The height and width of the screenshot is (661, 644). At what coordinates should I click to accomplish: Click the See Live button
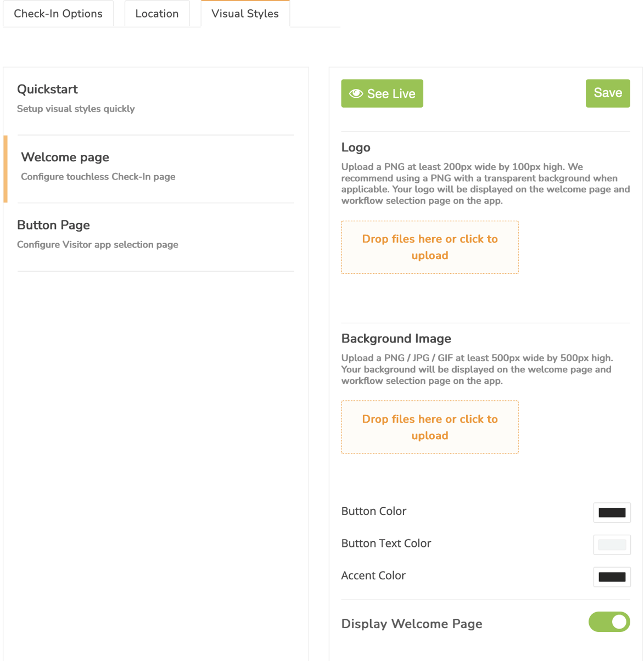382,93
